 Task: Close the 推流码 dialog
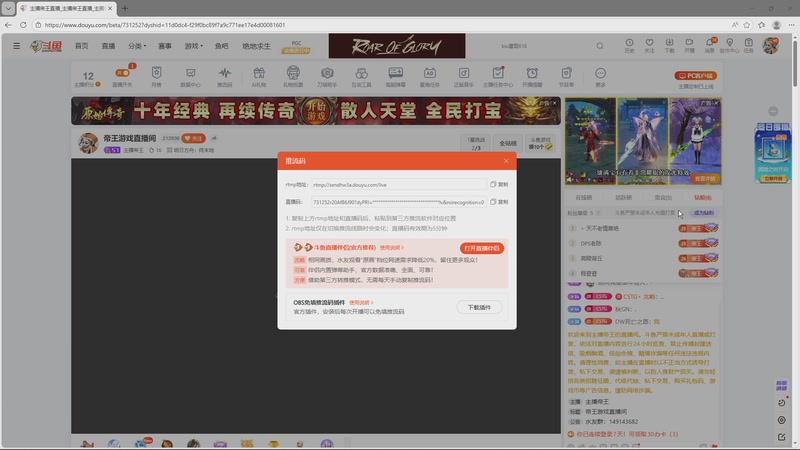pyautogui.click(x=506, y=161)
